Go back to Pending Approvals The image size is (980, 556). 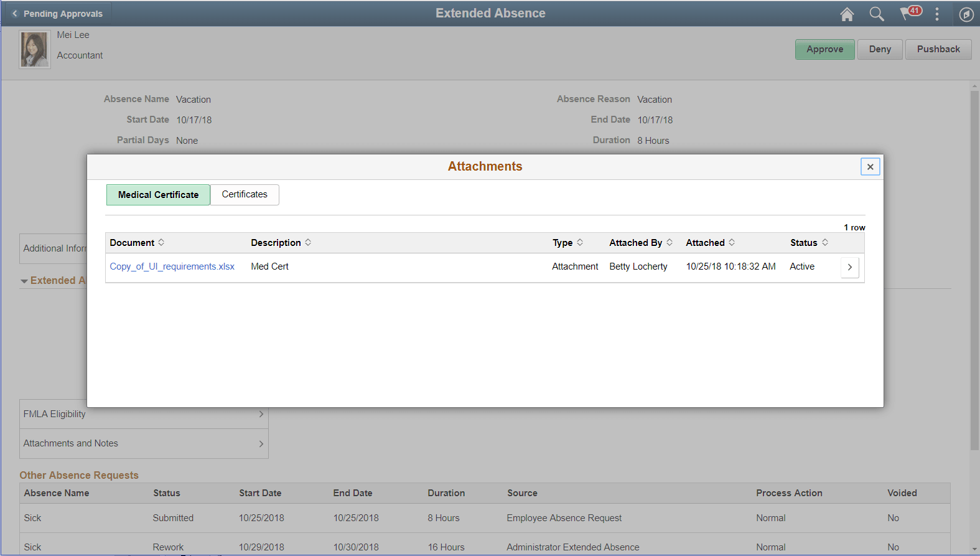pos(57,14)
